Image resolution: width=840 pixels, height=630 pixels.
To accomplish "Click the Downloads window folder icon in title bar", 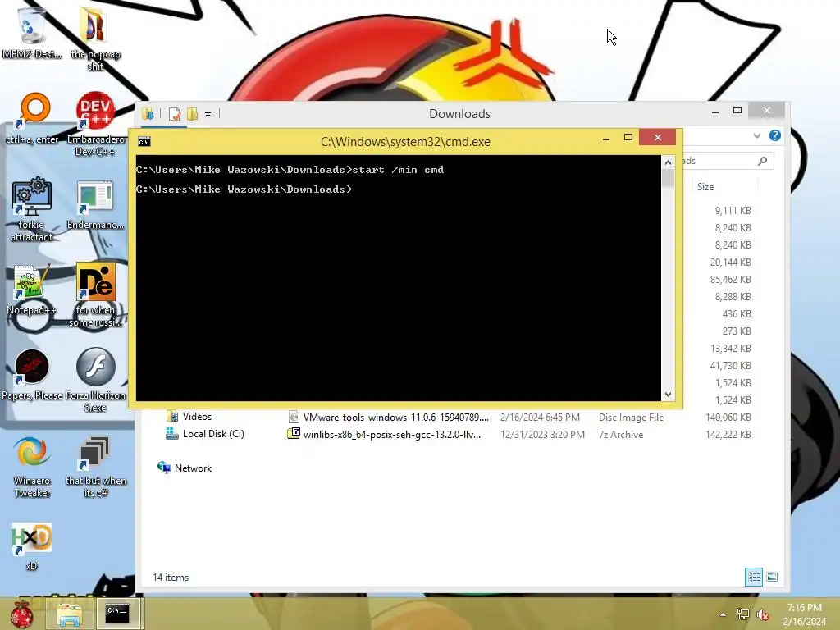I will coord(148,113).
